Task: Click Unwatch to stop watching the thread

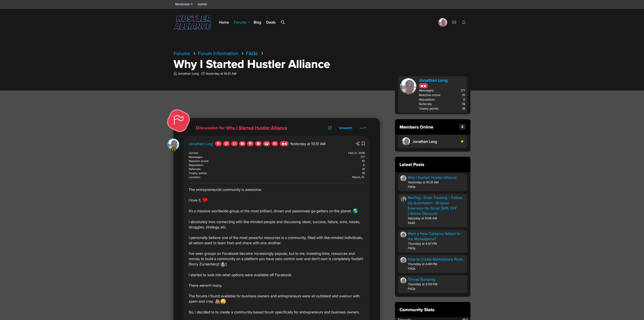Action: pos(345,128)
